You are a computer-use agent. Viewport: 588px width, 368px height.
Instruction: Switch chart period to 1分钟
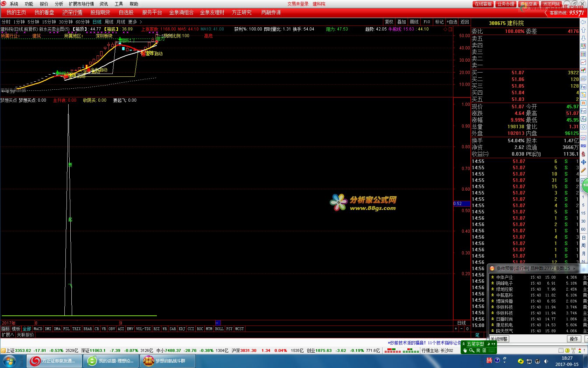(19, 22)
